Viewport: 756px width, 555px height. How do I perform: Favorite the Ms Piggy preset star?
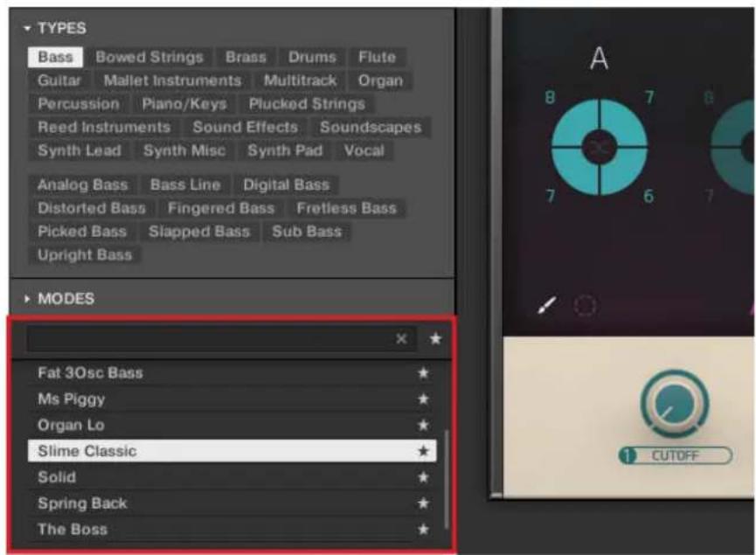[x=424, y=399]
